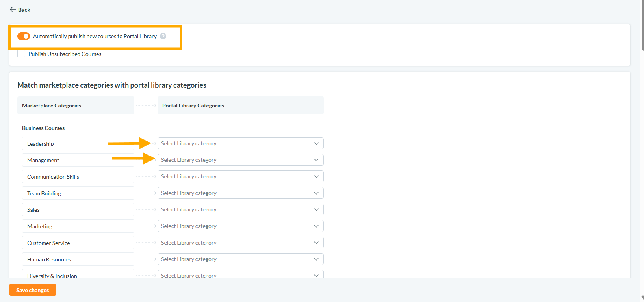The image size is (644, 302).
Task: Open Library category dropdown for Sales
Action: (x=241, y=209)
